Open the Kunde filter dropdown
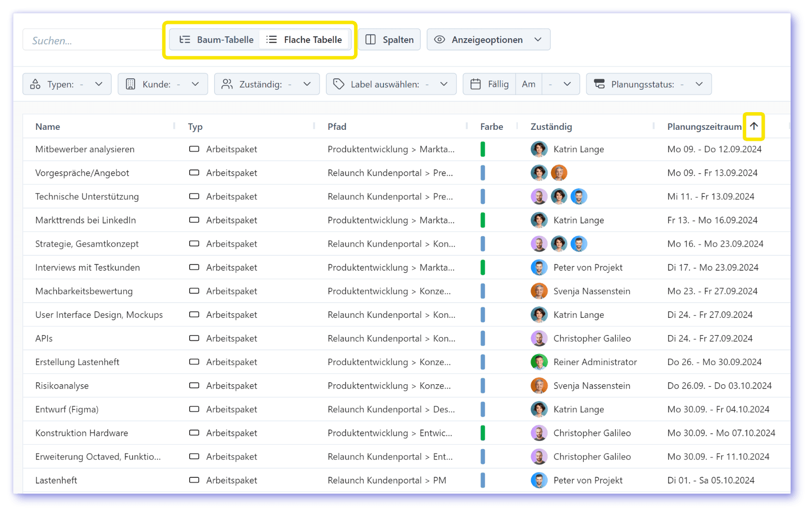 tap(162, 84)
